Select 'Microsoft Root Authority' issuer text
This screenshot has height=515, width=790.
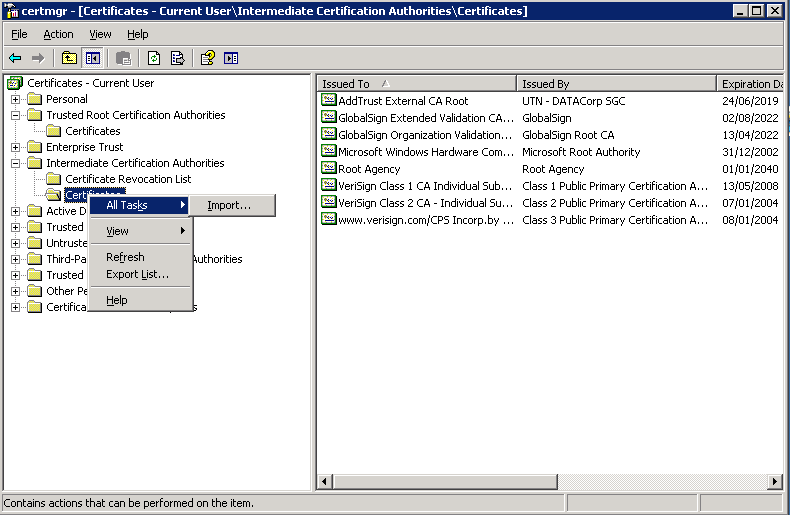click(581, 152)
